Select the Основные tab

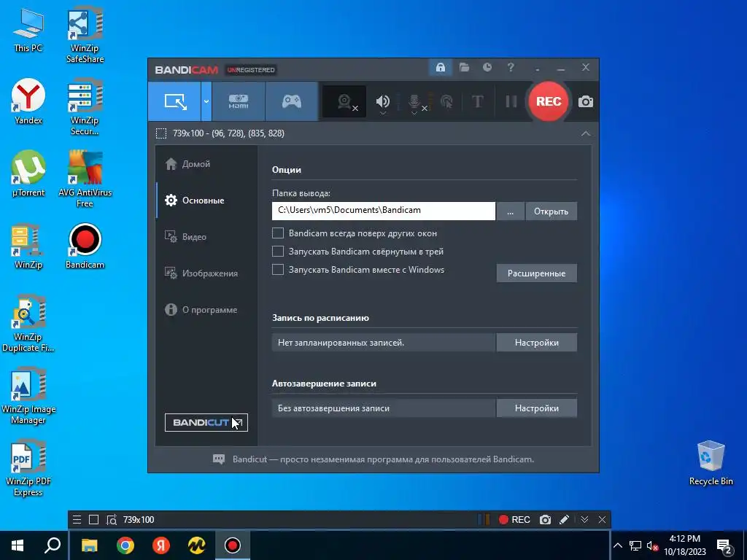click(206, 201)
